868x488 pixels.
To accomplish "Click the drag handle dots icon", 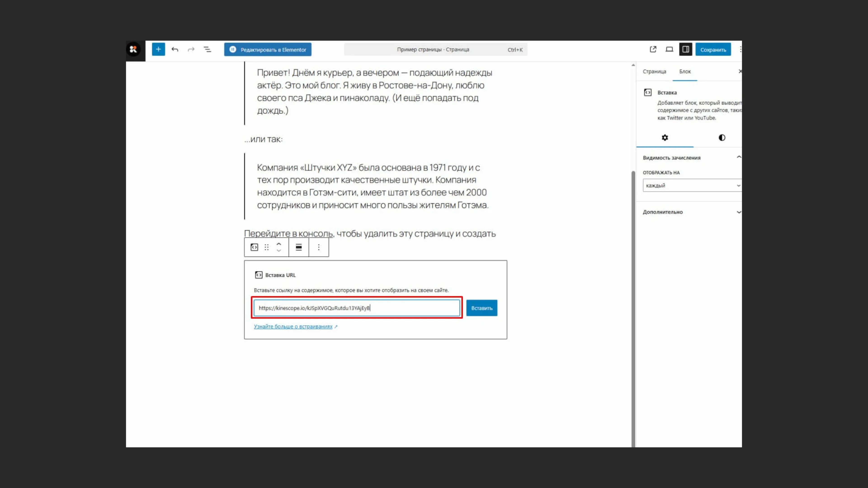I will click(x=267, y=248).
